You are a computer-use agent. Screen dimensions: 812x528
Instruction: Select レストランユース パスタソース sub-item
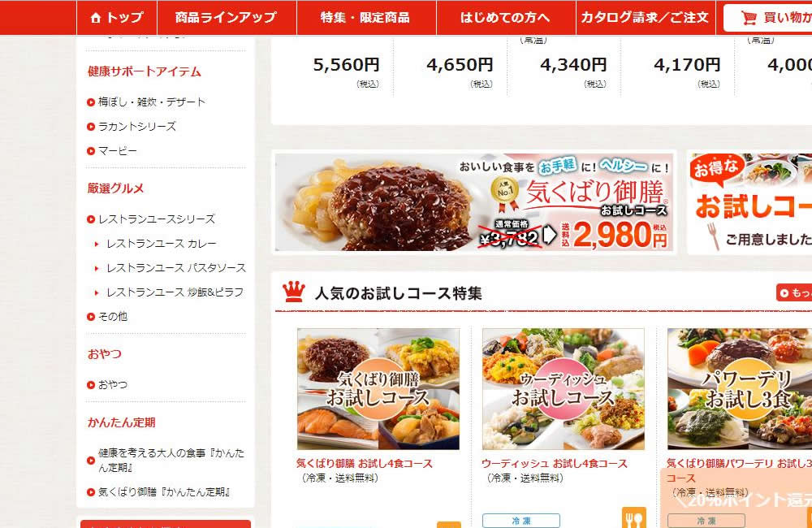(176, 268)
